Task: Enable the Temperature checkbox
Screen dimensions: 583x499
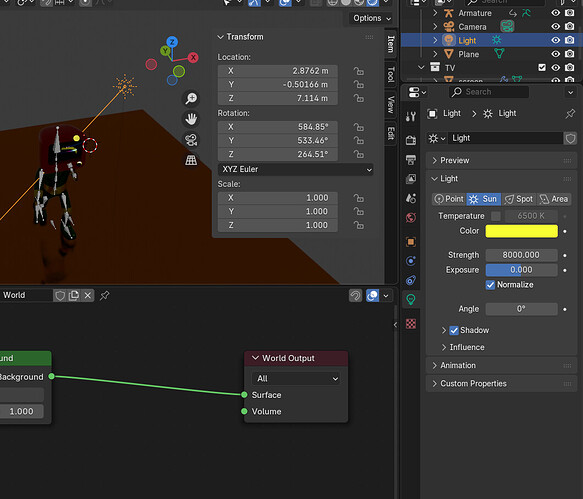Action: point(496,216)
